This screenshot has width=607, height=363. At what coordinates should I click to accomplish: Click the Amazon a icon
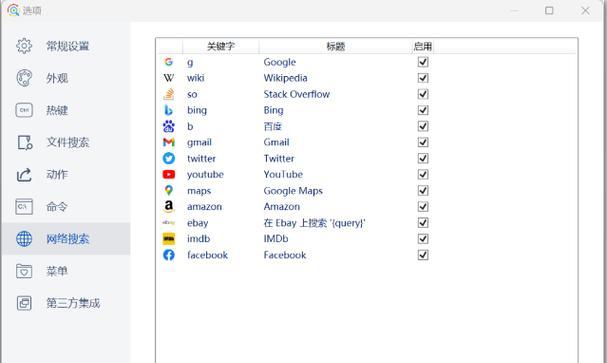(168, 207)
